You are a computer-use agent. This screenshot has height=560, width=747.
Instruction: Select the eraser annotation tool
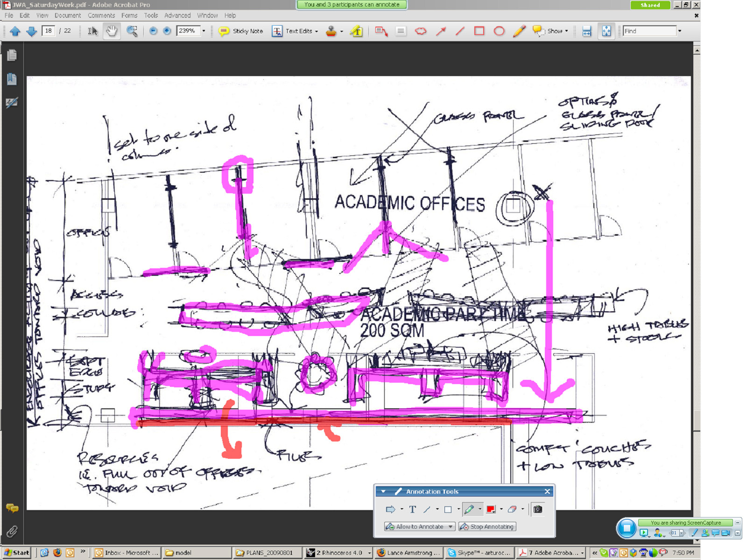point(512,510)
